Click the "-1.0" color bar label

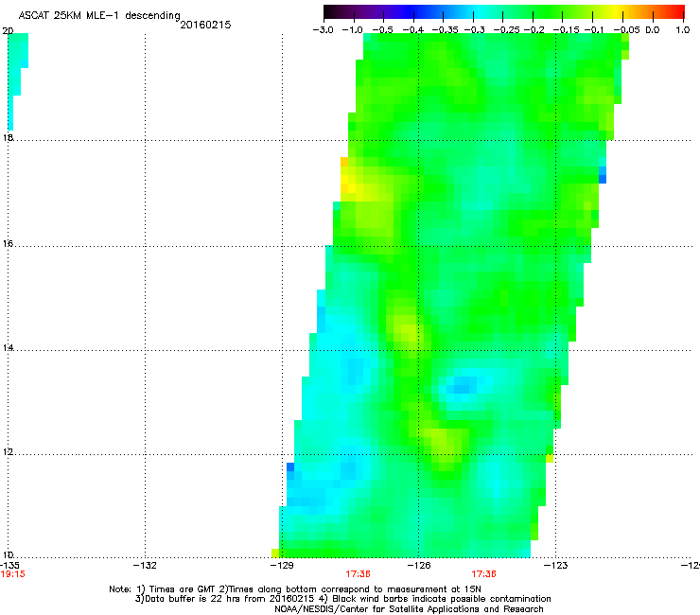coord(352,30)
